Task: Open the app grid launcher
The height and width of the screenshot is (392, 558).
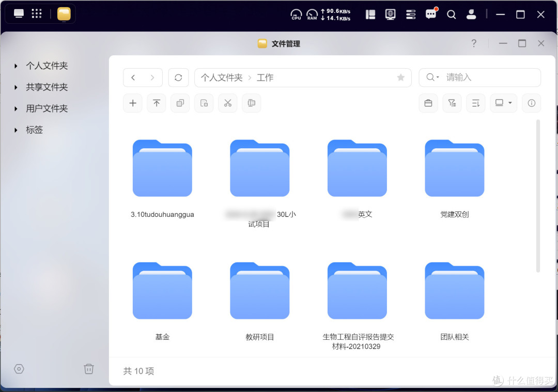Action: [x=37, y=13]
